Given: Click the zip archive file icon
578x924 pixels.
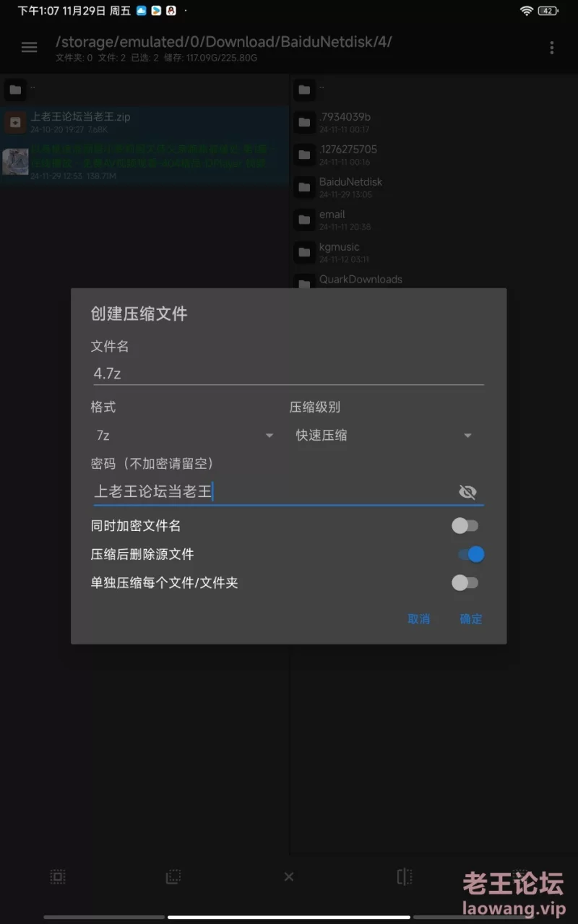Looking at the screenshot, I should point(14,122).
